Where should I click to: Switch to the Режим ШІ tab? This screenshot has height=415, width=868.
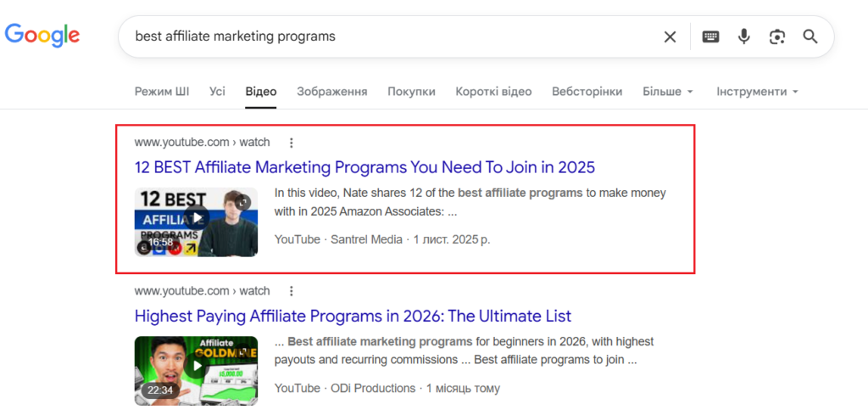[162, 92]
